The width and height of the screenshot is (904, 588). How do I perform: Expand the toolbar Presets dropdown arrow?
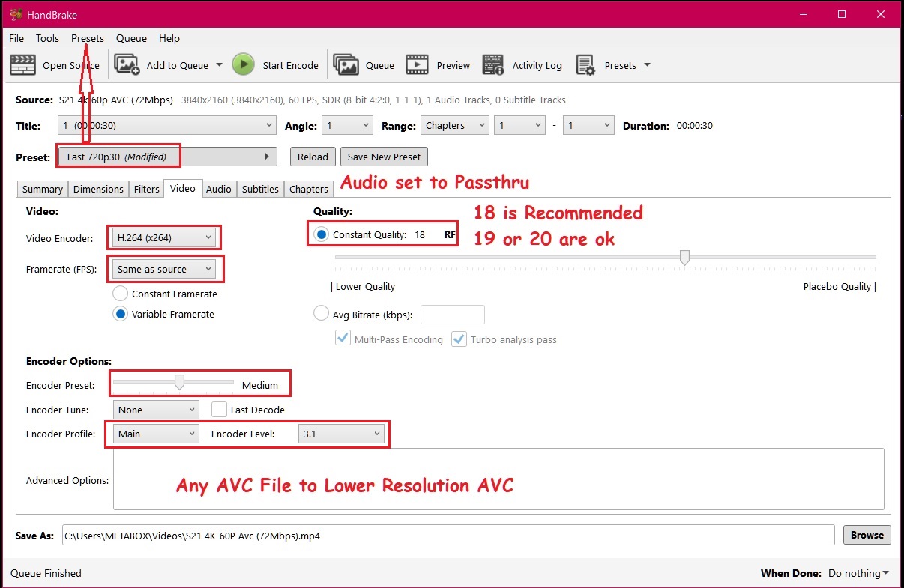point(647,64)
